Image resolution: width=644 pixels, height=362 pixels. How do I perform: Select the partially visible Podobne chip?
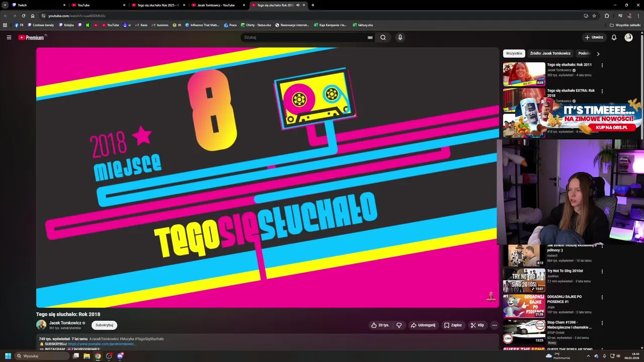[584, 53]
